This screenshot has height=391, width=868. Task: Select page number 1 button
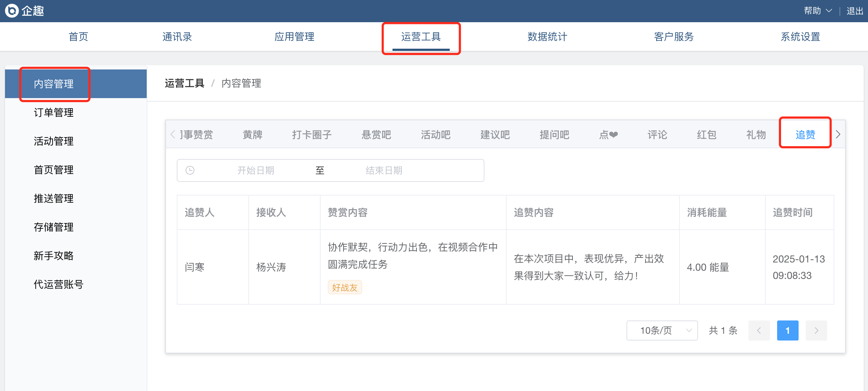pos(787,330)
